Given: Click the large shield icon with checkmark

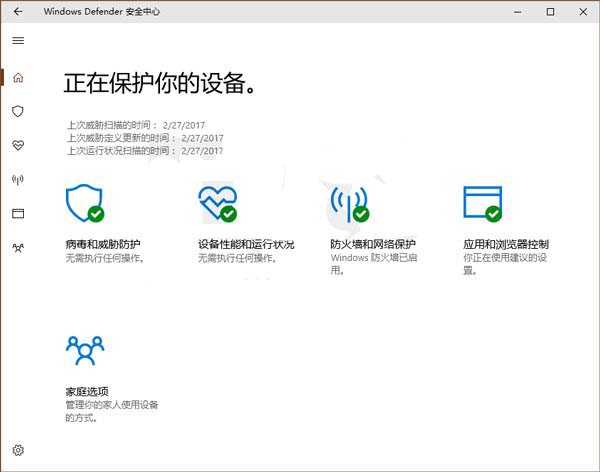Looking at the screenshot, I should tap(85, 203).
